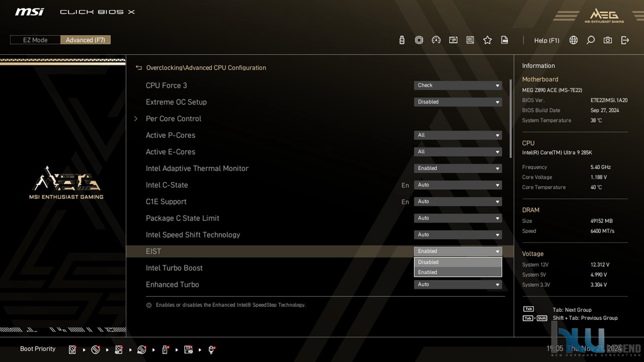The image size is (644, 362).
Task: Click the Overclocking\Advanced CPU Configuration breadcrumb text
Action: (x=206, y=67)
